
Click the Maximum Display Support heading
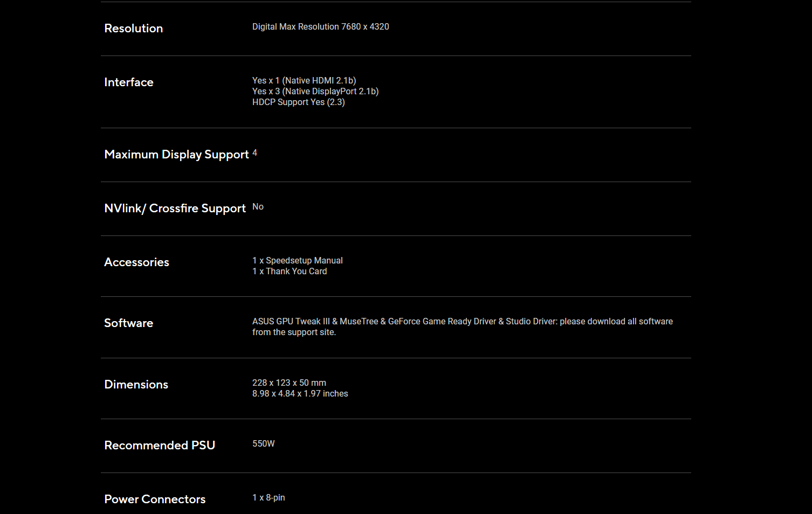point(176,155)
